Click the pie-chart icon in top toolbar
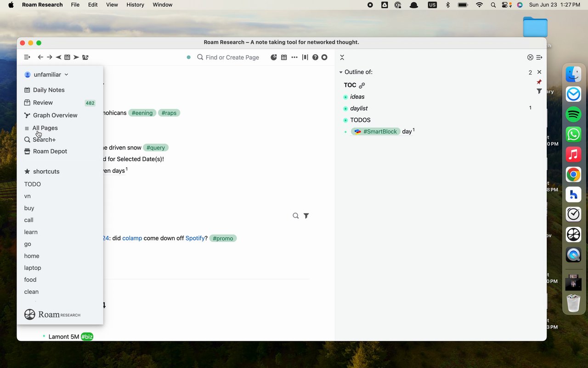The width and height of the screenshot is (588, 368). click(274, 57)
